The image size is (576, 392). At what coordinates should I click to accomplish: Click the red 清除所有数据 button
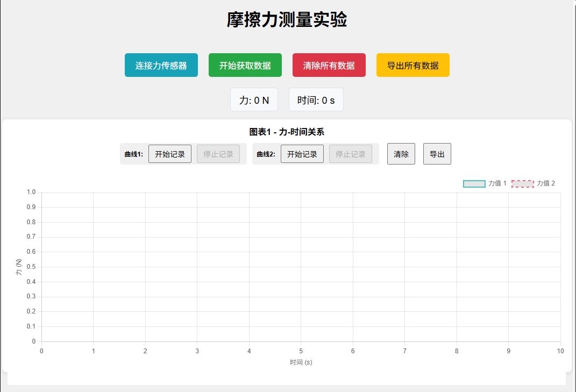click(x=329, y=65)
